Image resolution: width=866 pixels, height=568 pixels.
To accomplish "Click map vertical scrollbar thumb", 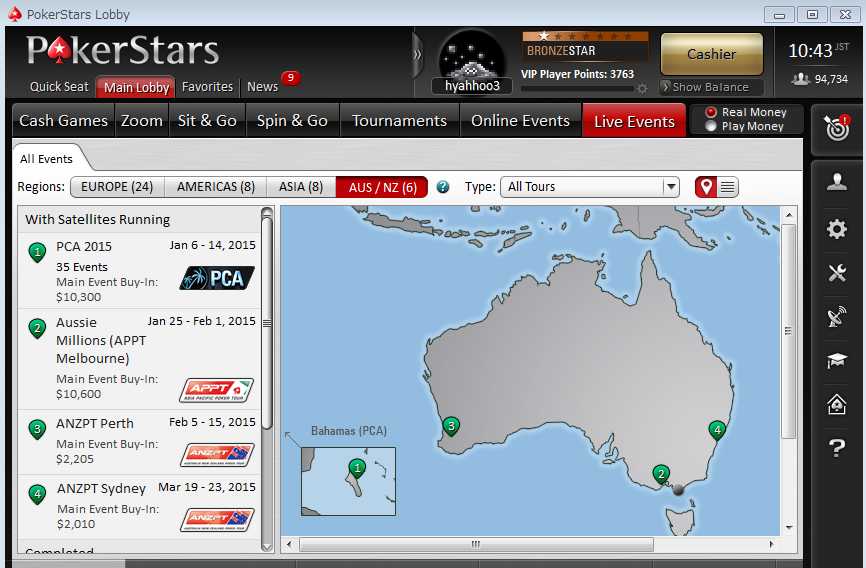I will (x=788, y=332).
